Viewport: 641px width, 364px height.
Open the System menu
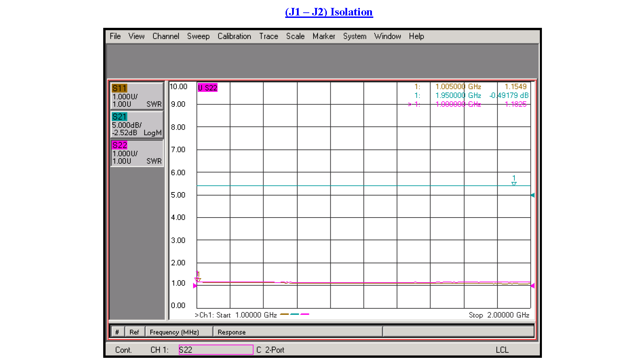tap(354, 36)
